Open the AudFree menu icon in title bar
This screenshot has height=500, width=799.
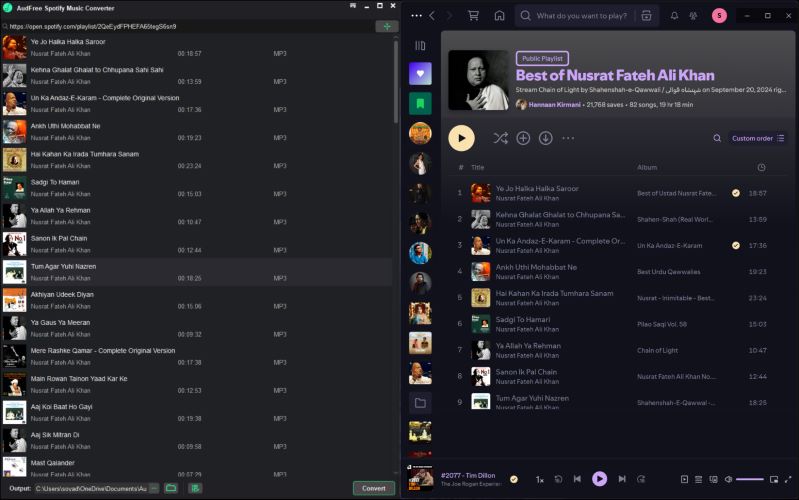353,6
